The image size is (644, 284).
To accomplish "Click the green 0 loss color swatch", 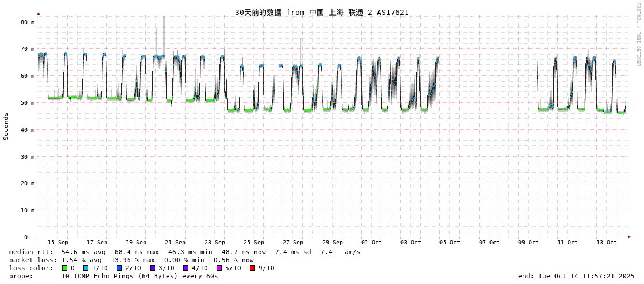I will coord(65,268).
